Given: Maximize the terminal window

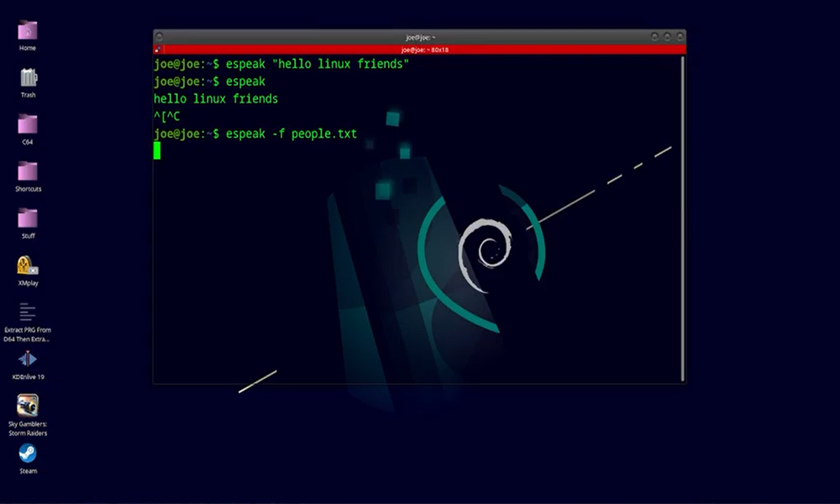Looking at the screenshot, I should coord(667,37).
